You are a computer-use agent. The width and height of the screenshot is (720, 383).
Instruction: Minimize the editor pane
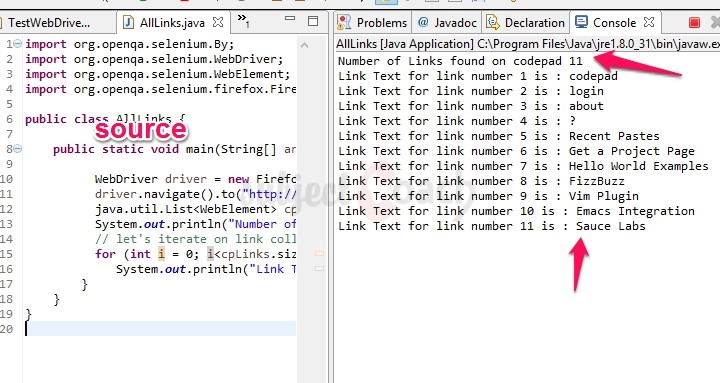click(x=290, y=18)
